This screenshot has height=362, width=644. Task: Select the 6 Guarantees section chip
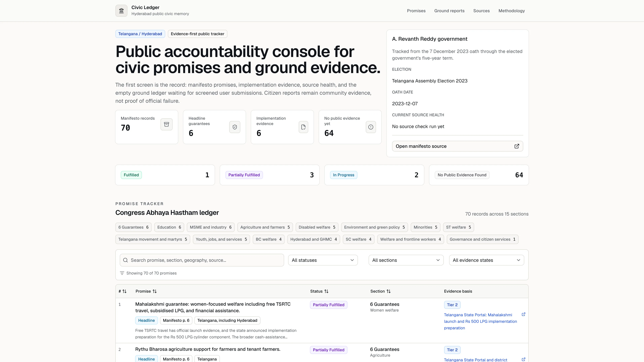[133, 227]
